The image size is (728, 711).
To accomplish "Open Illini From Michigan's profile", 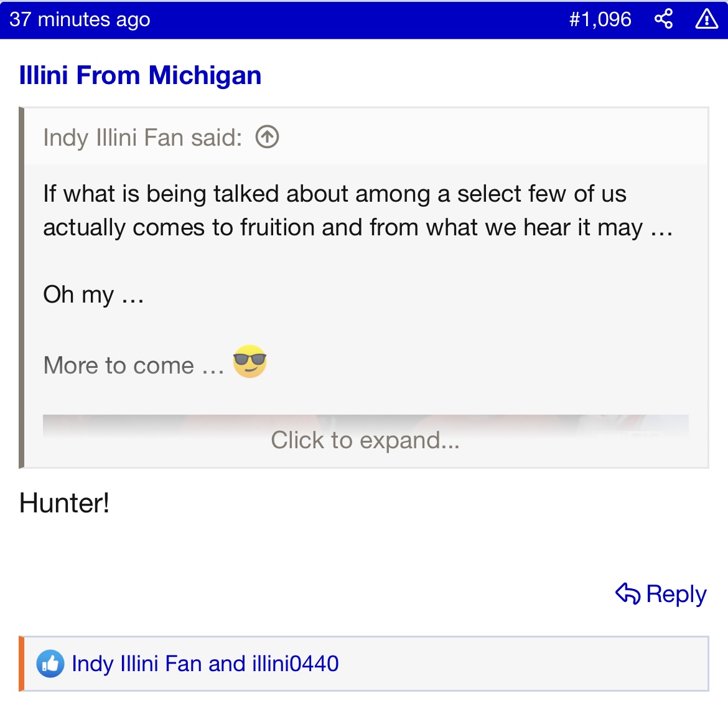I will tap(140, 75).
